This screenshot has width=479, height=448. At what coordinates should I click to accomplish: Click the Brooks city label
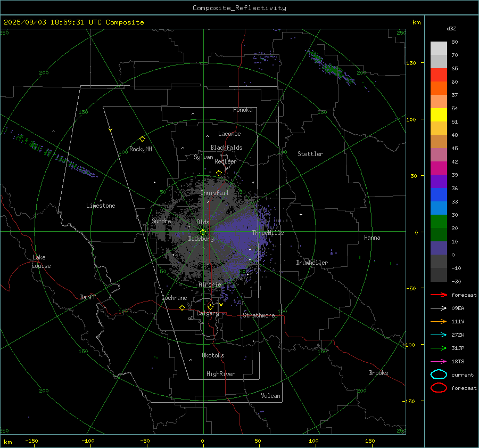pos(378,373)
